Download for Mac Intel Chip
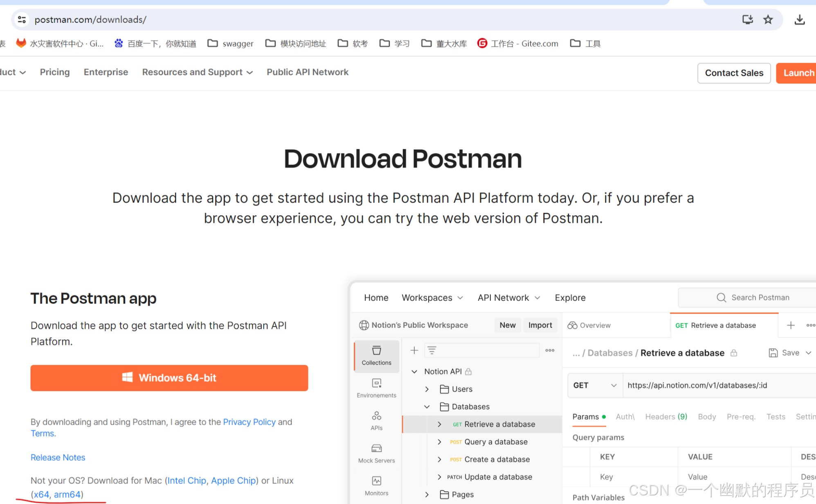Viewport: 816px width, 504px height. click(187, 481)
